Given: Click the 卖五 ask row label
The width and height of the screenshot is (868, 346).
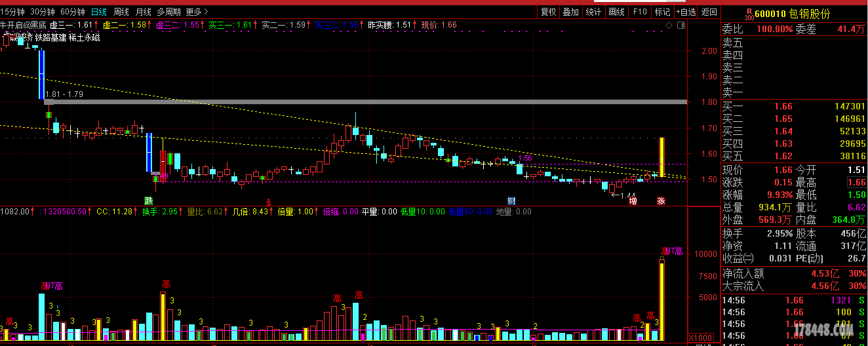Looking at the screenshot, I should coord(733,43).
